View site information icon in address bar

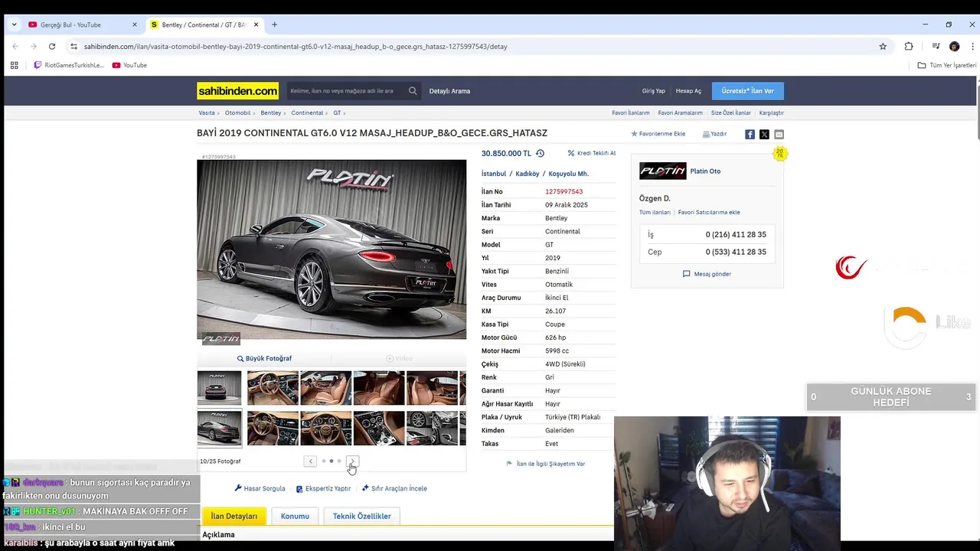(73, 46)
